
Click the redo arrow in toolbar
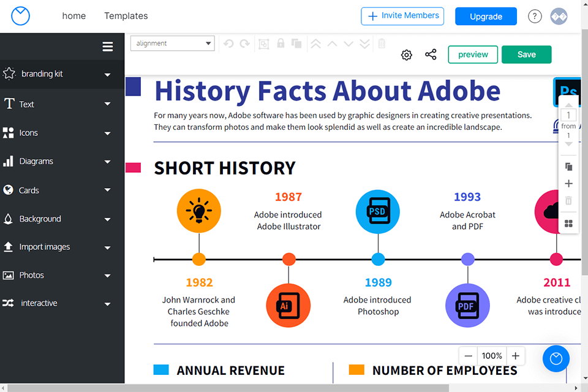click(x=245, y=43)
